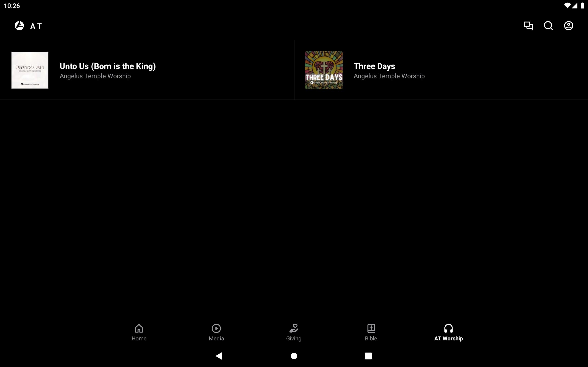This screenshot has height=367, width=588.
Task: Switch to the Media tab label
Action: click(216, 338)
